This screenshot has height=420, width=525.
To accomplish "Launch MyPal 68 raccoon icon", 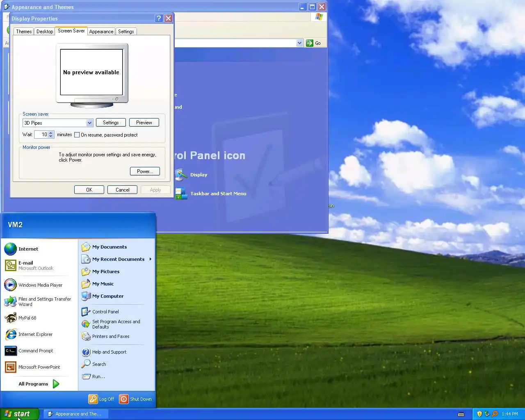I will point(10,318).
